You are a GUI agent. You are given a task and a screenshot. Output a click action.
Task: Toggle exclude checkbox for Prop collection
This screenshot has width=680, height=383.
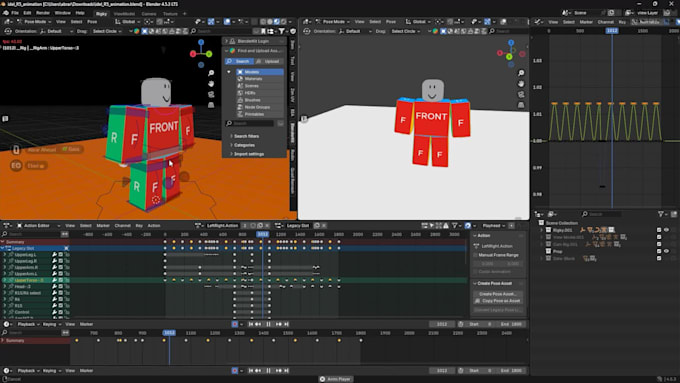click(x=659, y=251)
